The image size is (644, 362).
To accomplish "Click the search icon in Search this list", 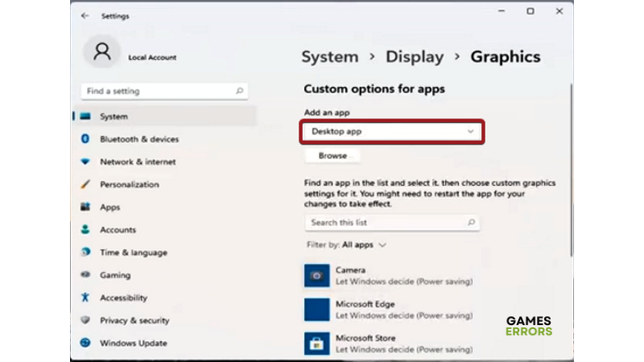I will coord(471,222).
